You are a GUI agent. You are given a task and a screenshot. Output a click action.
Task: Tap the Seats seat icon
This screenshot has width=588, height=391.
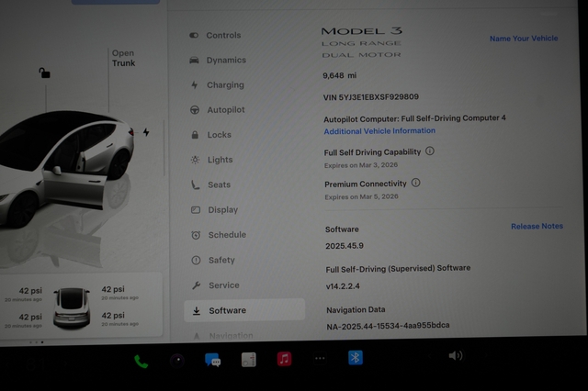[196, 184]
